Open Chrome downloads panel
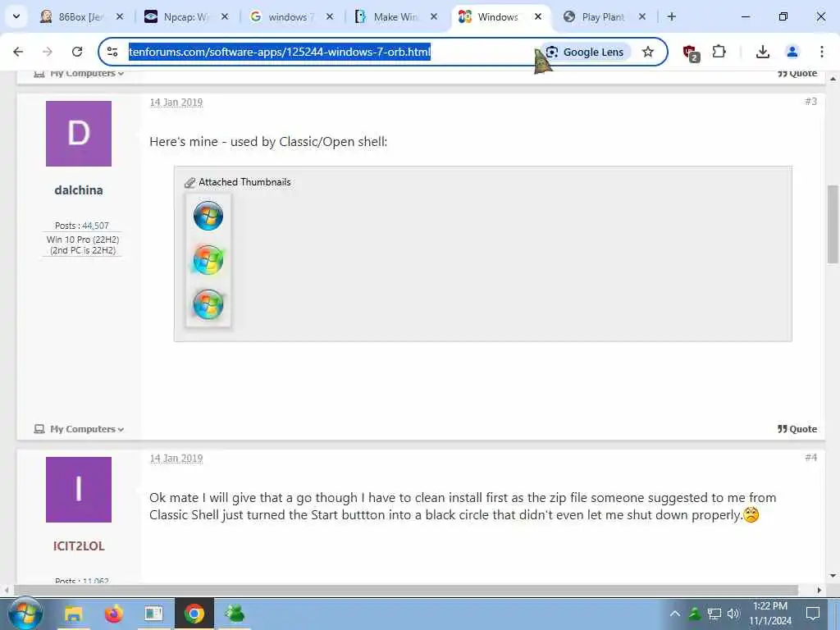The image size is (840, 630). point(762,52)
